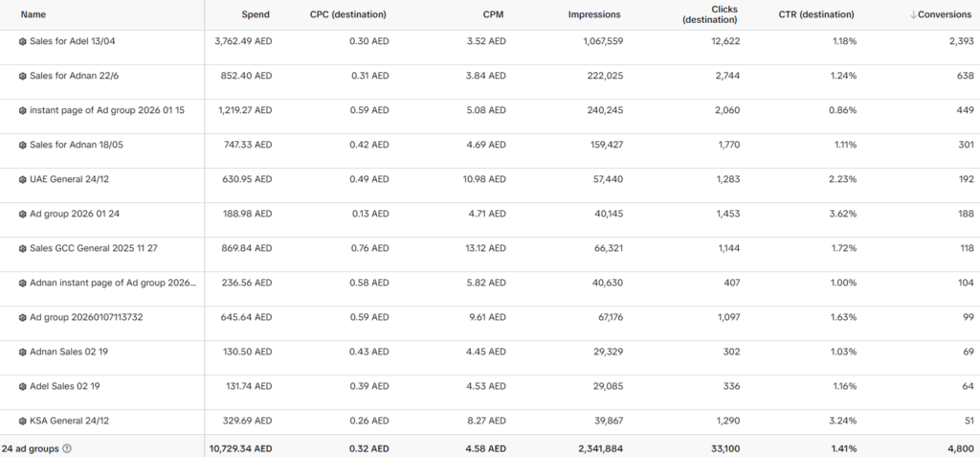
Task: Sort by the Spend column header
Action: click(256, 14)
